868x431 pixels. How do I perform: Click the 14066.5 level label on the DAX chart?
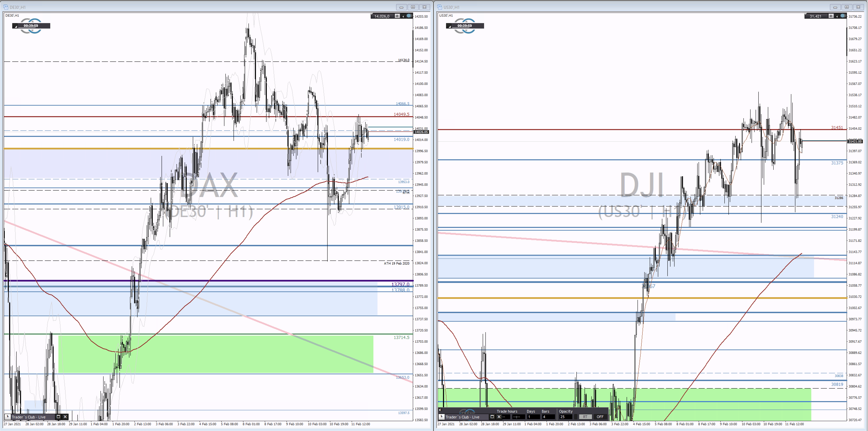click(x=403, y=104)
